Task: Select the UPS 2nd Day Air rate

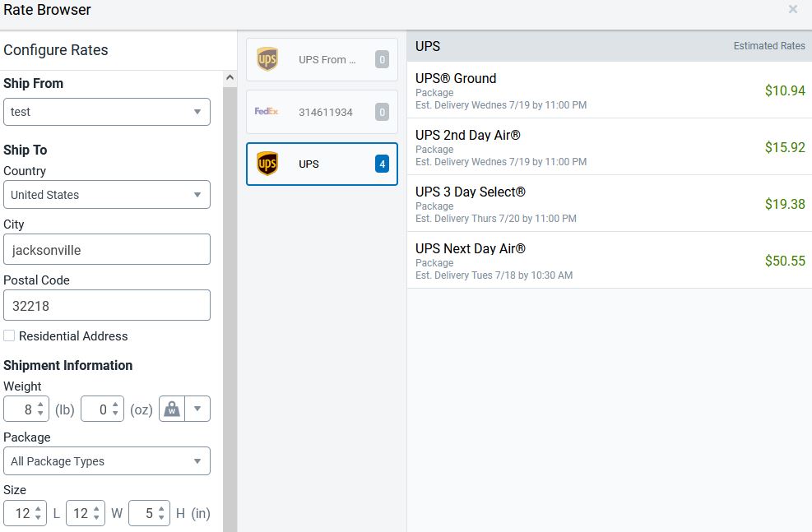Action: [609, 147]
